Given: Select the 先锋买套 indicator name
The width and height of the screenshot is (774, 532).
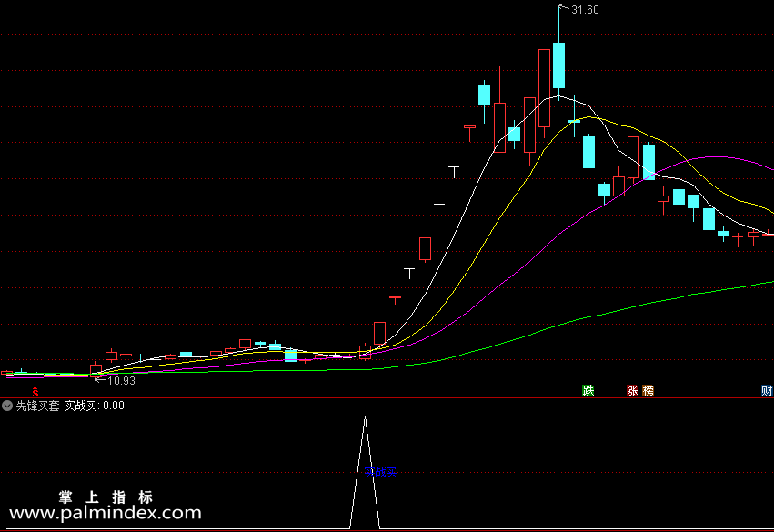Looking at the screenshot, I should (x=37, y=406).
